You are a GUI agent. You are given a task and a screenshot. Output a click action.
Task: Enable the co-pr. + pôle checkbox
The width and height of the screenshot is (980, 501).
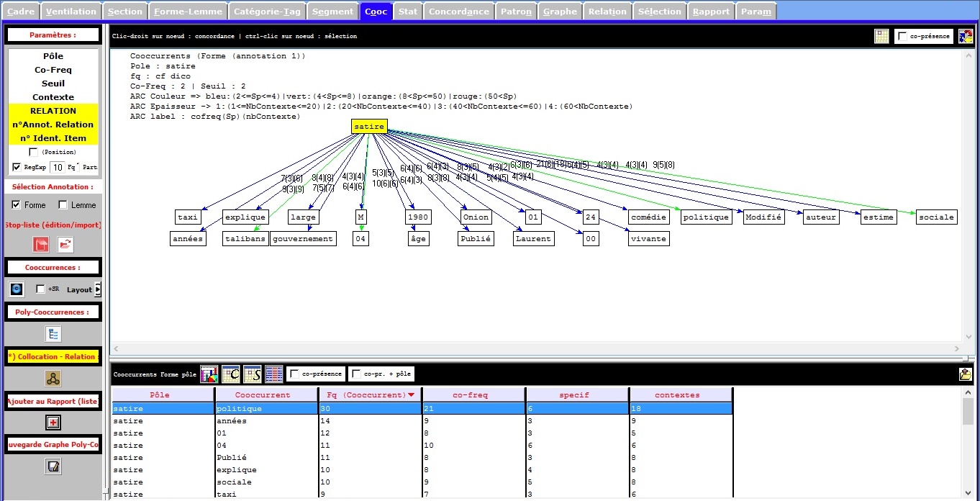pos(356,374)
